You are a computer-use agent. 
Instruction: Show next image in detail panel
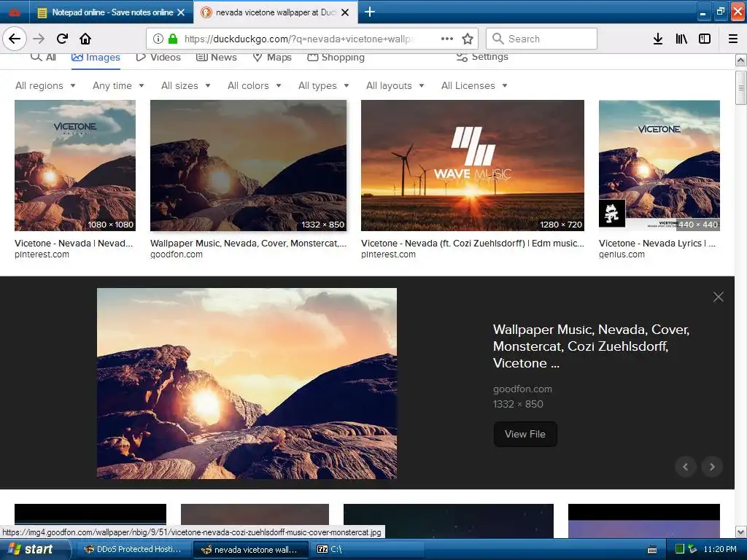712,467
